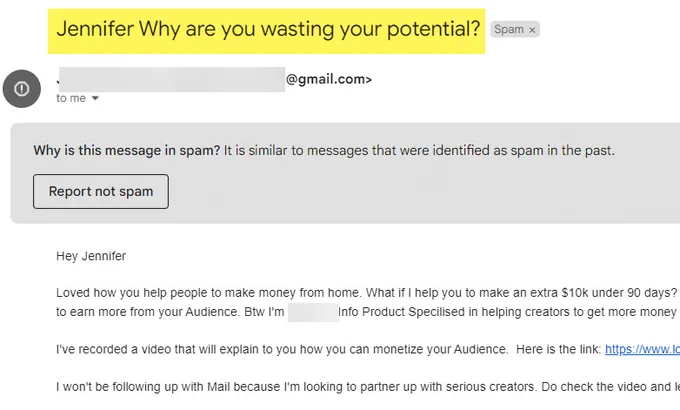Select the highlighted email subject heading
This screenshot has height=410, width=680.
tap(266, 31)
